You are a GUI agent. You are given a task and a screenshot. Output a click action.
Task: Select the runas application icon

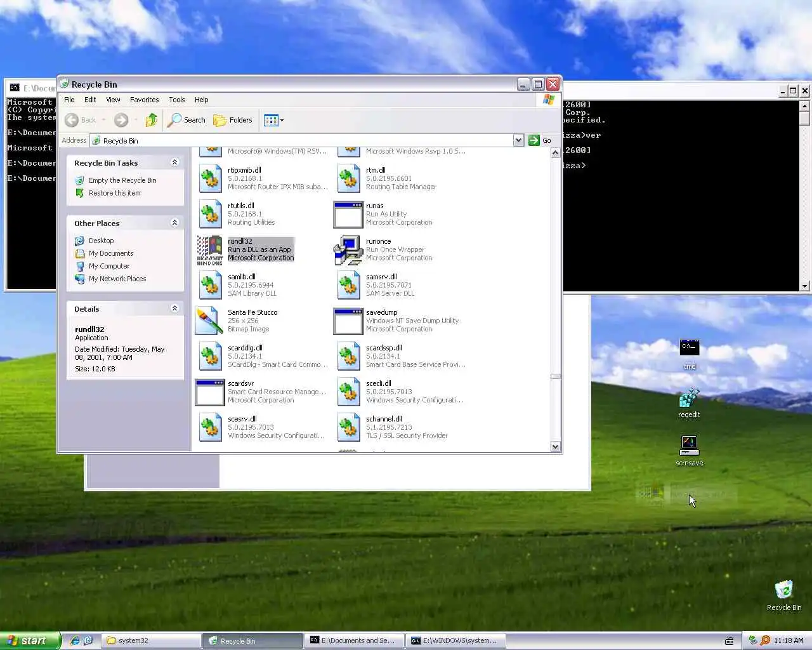pyautogui.click(x=348, y=215)
